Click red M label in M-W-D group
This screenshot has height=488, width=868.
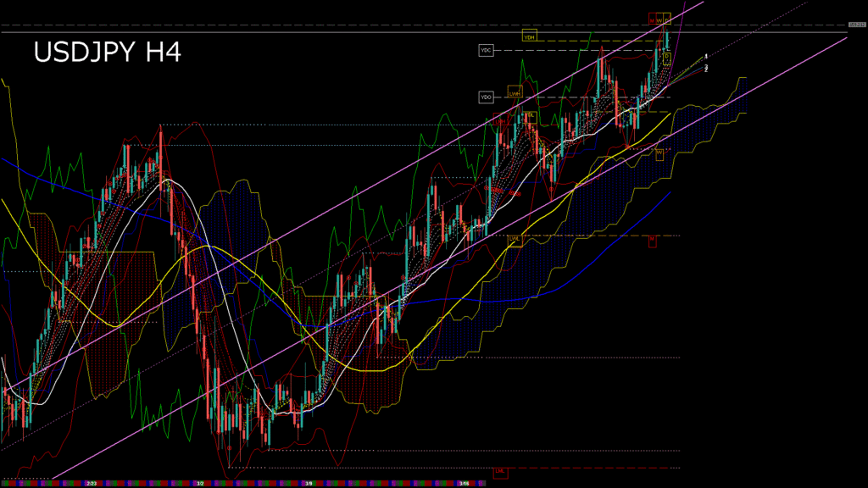pos(652,19)
